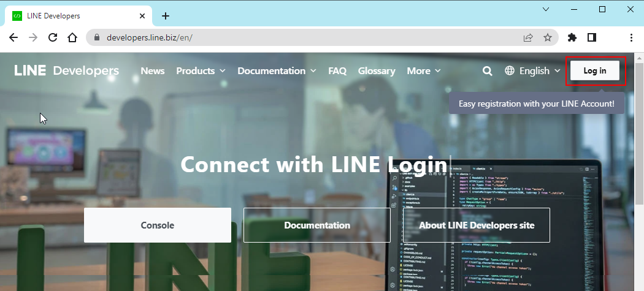Open the share this page icon
The height and width of the screenshot is (291, 644).
pos(528,37)
